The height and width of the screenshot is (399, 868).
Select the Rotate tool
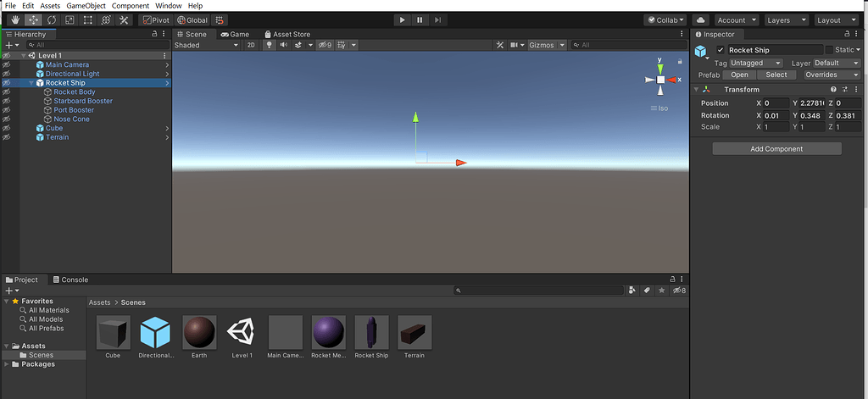click(52, 20)
